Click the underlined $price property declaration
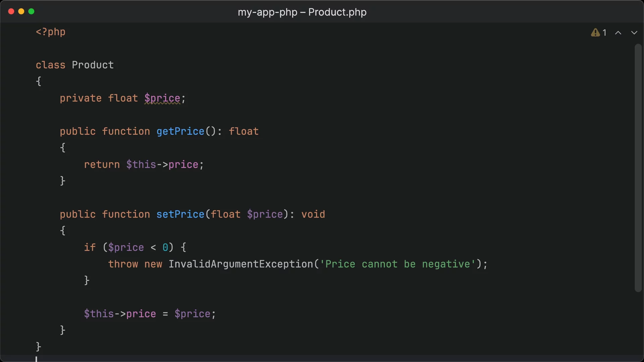This screenshot has width=644, height=362. click(x=162, y=98)
